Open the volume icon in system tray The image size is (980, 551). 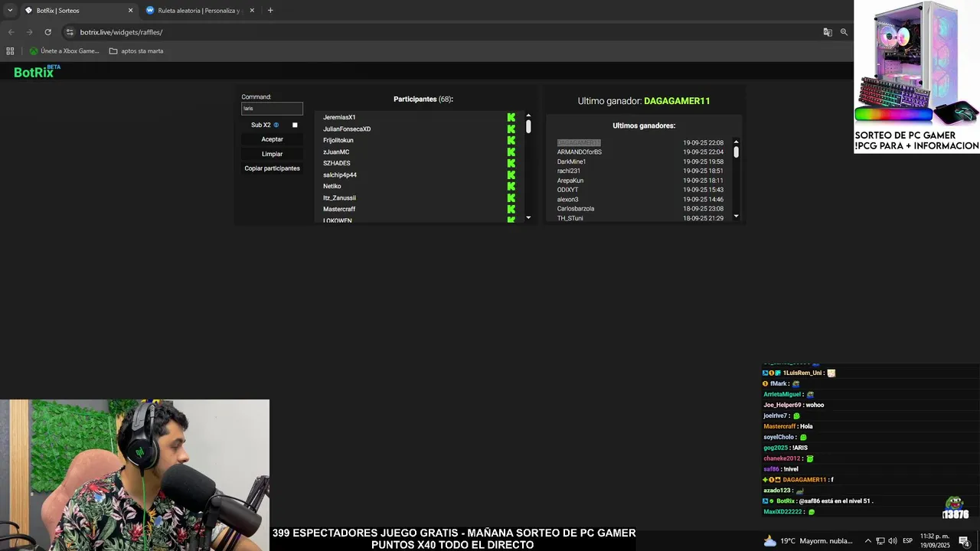(893, 541)
